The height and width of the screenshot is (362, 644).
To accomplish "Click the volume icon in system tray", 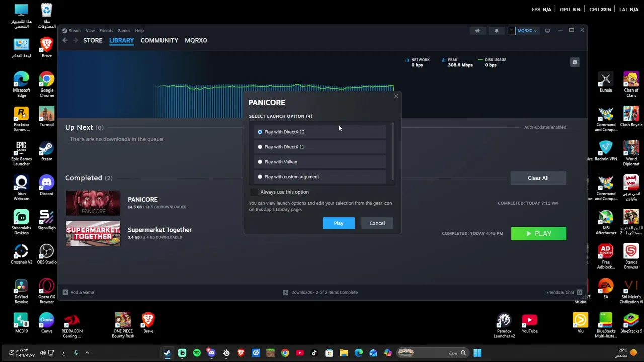I will [43, 353].
